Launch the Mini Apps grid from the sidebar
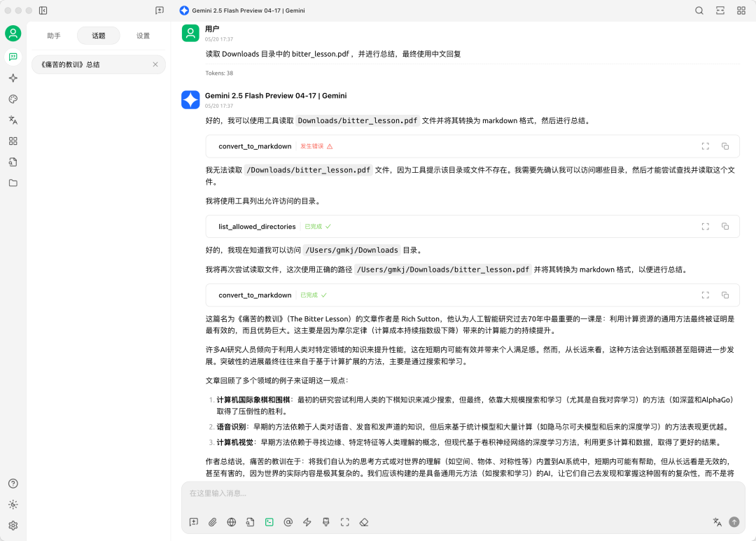Viewport: 756px width, 541px height. (13, 140)
